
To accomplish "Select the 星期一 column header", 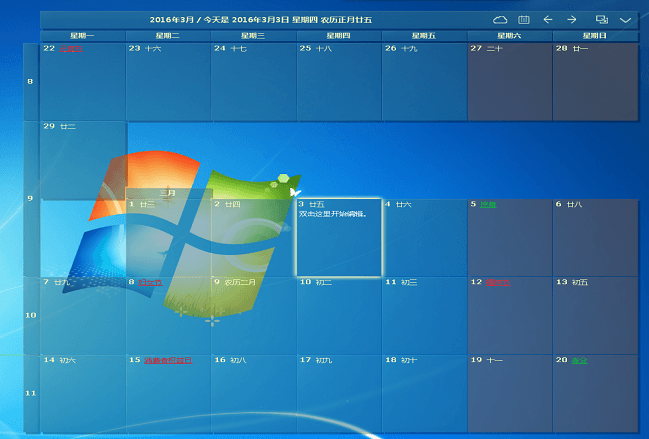I will coord(82,36).
